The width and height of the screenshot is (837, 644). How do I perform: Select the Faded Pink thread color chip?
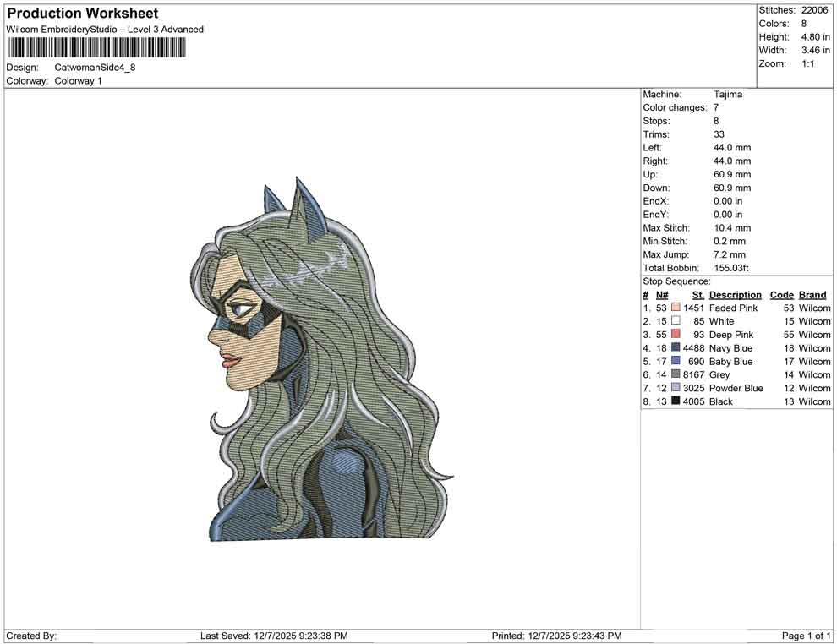coord(675,308)
